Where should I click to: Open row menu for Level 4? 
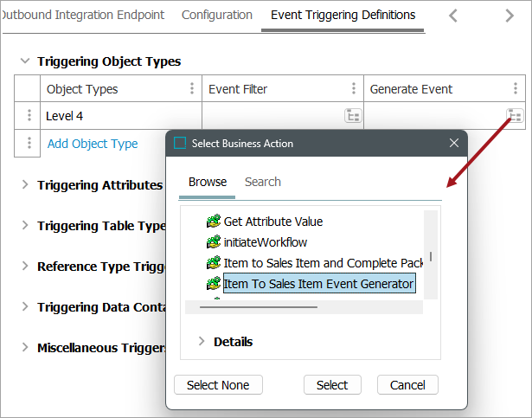(29, 116)
